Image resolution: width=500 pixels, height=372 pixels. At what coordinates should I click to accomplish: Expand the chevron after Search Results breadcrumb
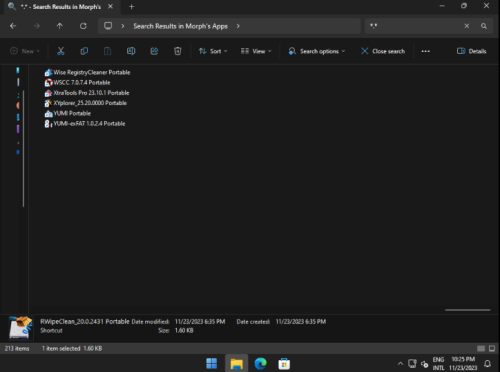pos(238,26)
